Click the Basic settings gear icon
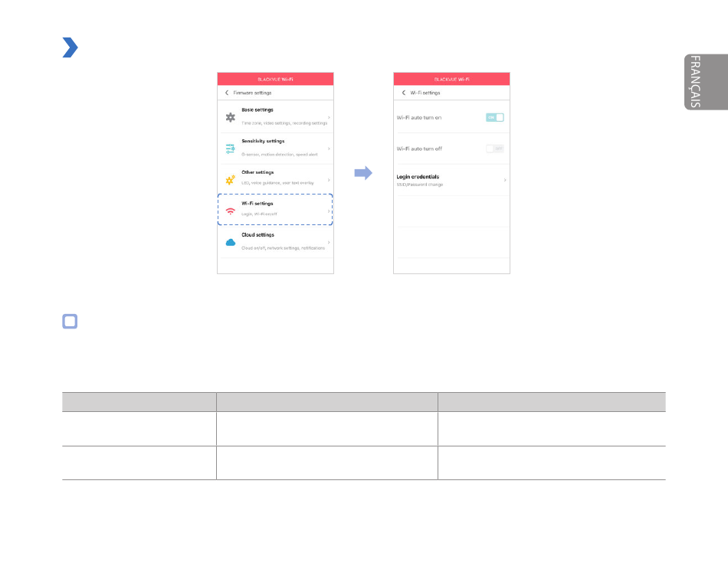Viewport: 728px width, 582px height. pos(231,117)
